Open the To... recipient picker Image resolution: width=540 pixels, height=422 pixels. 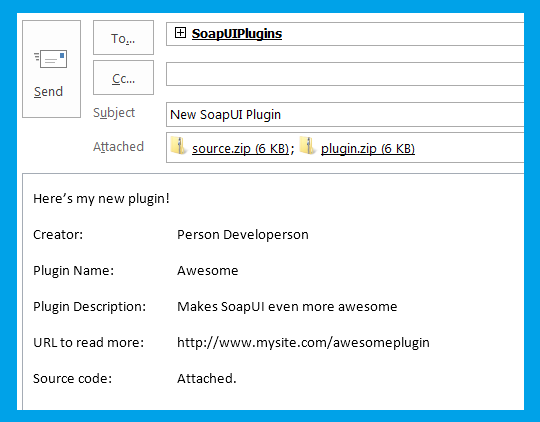click(123, 38)
